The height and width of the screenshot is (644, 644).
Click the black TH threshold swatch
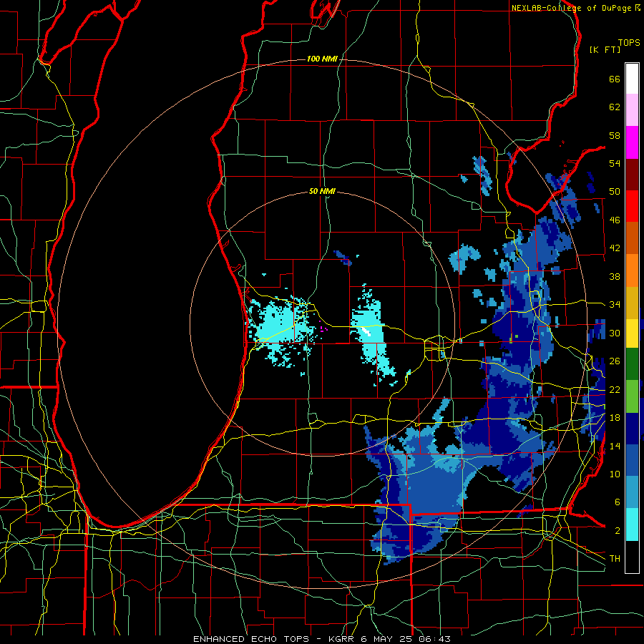pos(632,557)
